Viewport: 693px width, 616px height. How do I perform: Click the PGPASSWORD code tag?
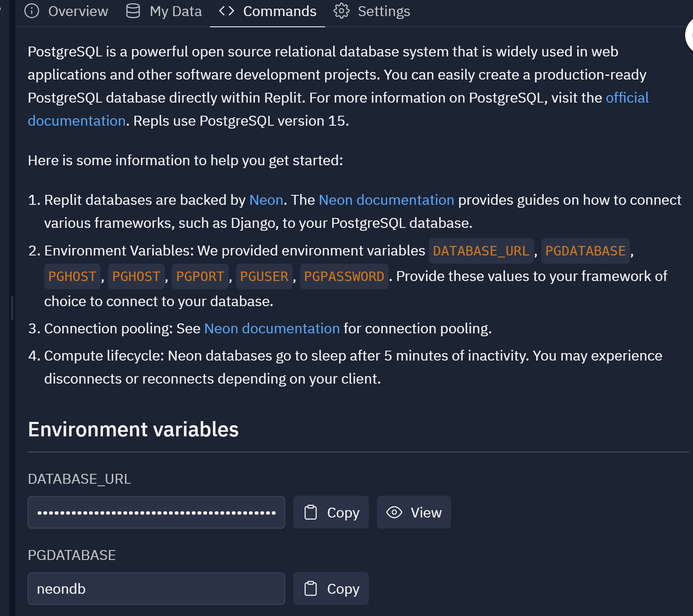tap(344, 276)
